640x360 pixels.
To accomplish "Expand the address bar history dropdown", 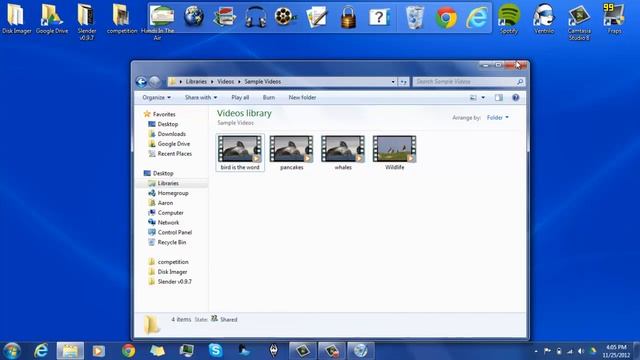I will pyautogui.click(x=393, y=82).
